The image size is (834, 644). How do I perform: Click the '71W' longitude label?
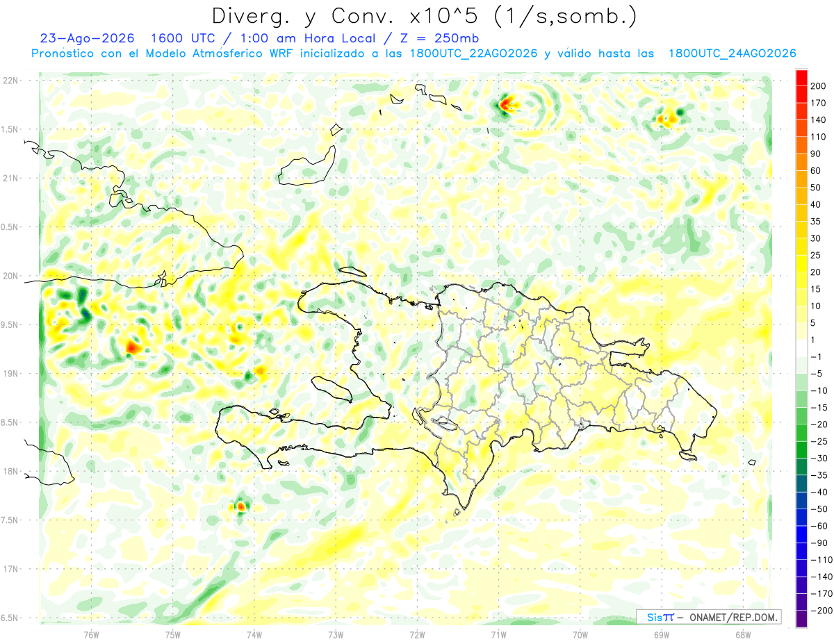click(x=498, y=634)
